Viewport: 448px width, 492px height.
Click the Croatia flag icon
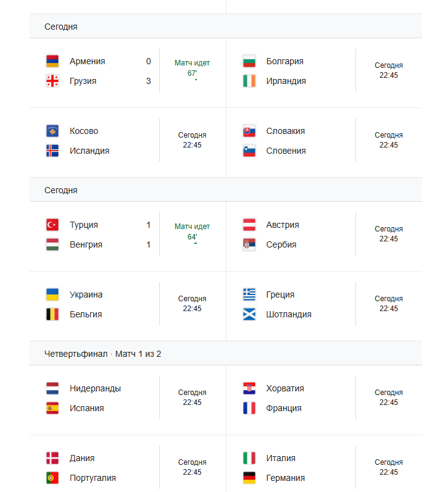point(249,388)
